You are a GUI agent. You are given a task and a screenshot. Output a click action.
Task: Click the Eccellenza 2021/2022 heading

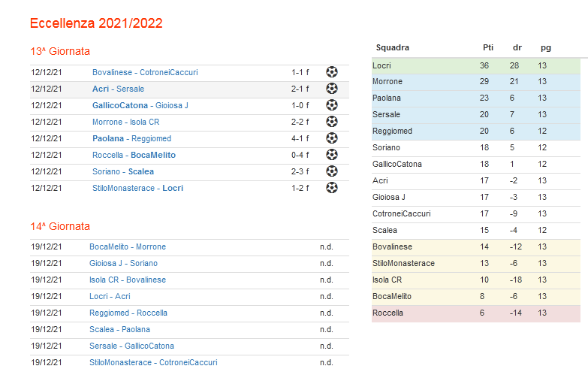[x=96, y=23]
